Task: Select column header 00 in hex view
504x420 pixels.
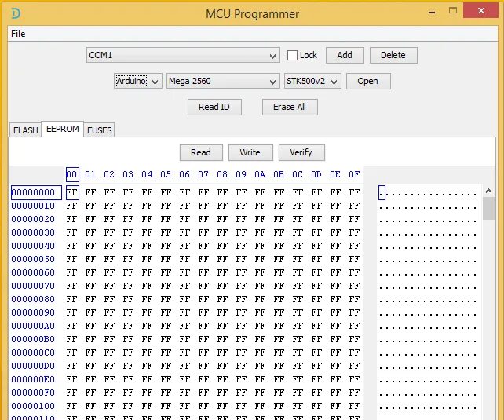Action: 72,174
